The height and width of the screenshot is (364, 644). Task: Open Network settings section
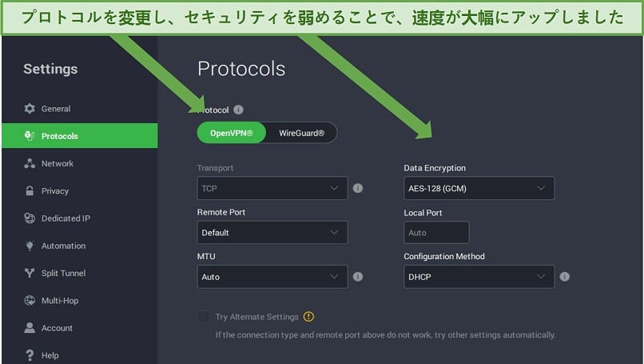80,163
